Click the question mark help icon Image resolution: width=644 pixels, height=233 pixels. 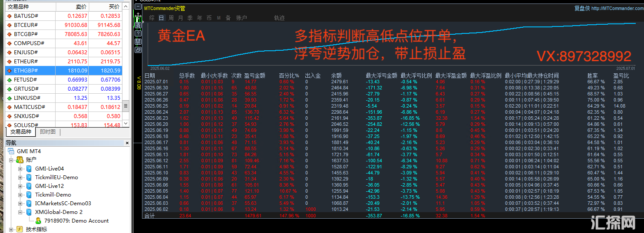click(x=138, y=33)
